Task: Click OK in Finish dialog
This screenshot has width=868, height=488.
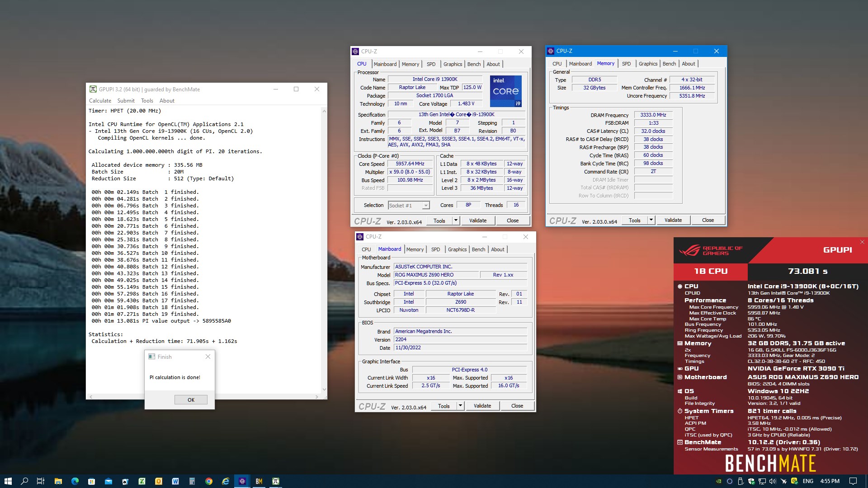Action: (191, 400)
